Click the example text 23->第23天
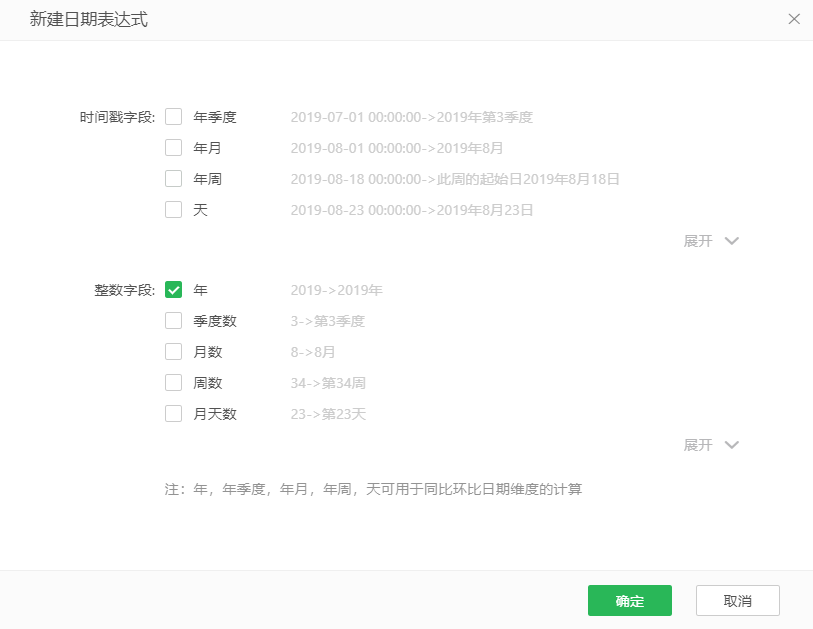 coord(328,414)
